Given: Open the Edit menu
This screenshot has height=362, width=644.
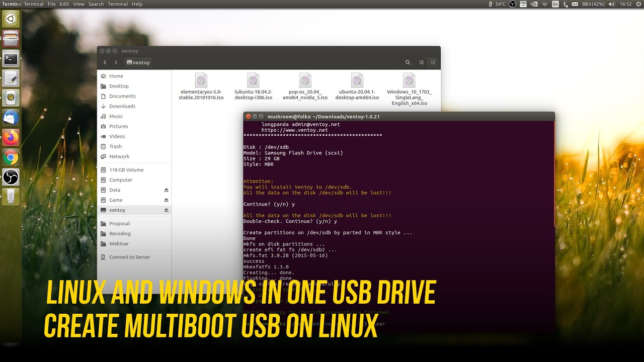Looking at the screenshot, I should click(64, 4).
